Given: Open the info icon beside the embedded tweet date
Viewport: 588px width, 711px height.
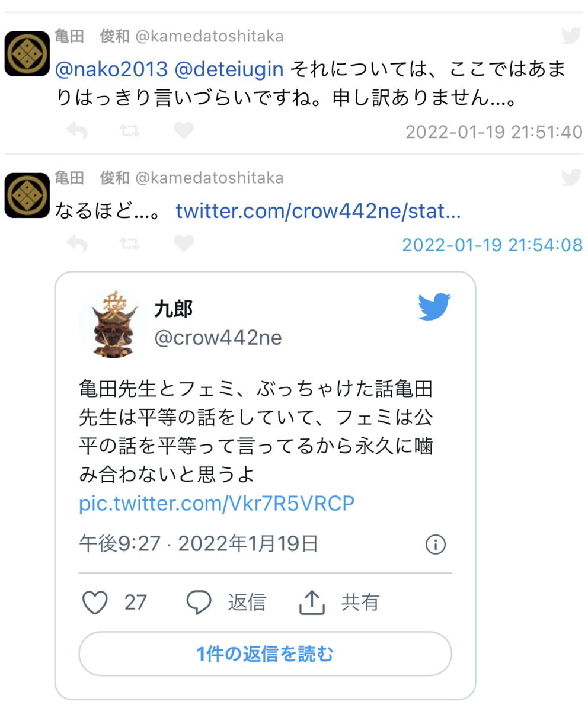Looking at the screenshot, I should click(x=436, y=544).
